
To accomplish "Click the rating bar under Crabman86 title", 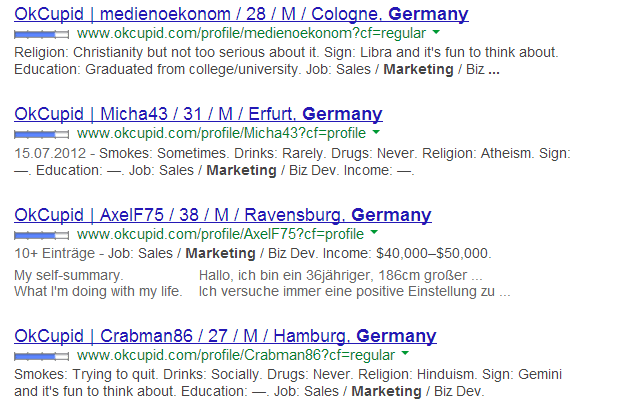I will (41, 356).
